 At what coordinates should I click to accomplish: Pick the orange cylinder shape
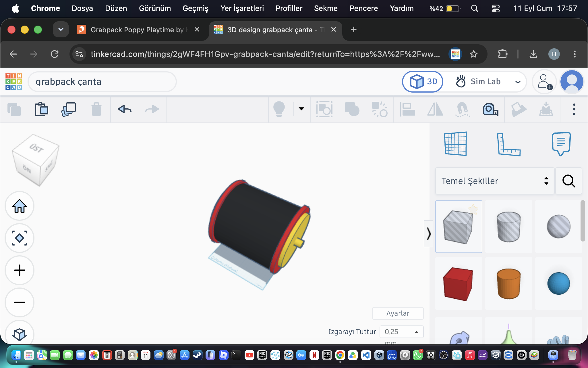click(x=508, y=284)
